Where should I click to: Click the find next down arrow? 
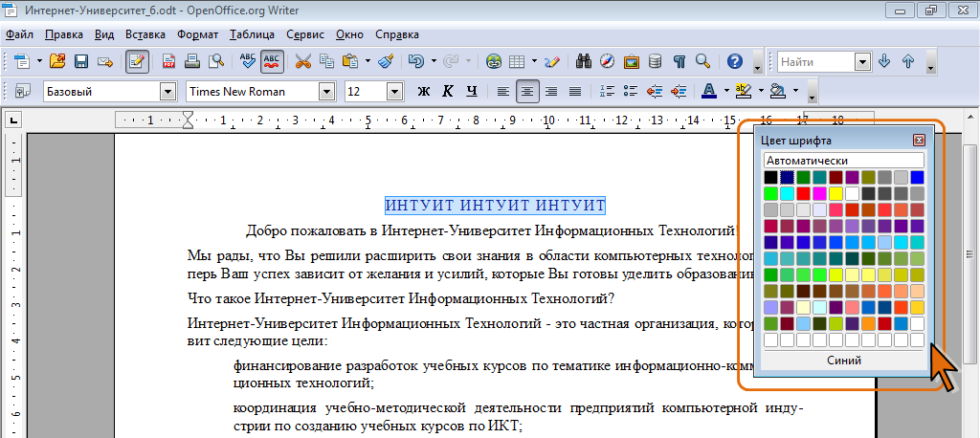point(884,61)
